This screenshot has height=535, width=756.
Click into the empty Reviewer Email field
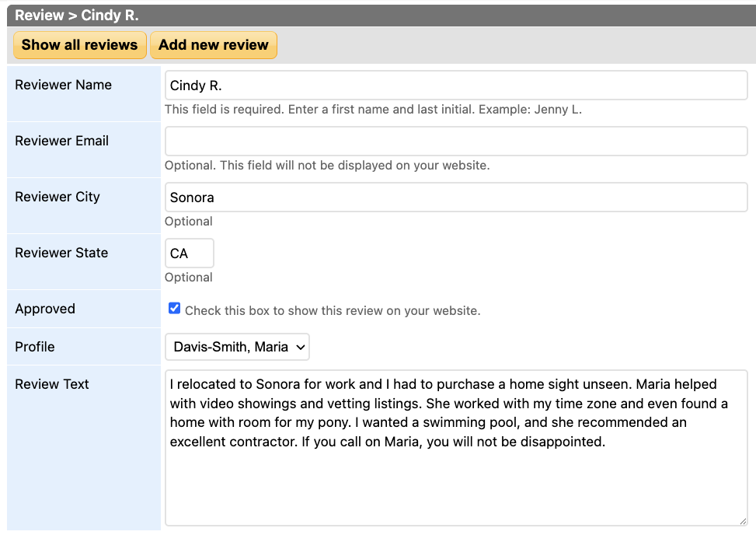coord(455,142)
